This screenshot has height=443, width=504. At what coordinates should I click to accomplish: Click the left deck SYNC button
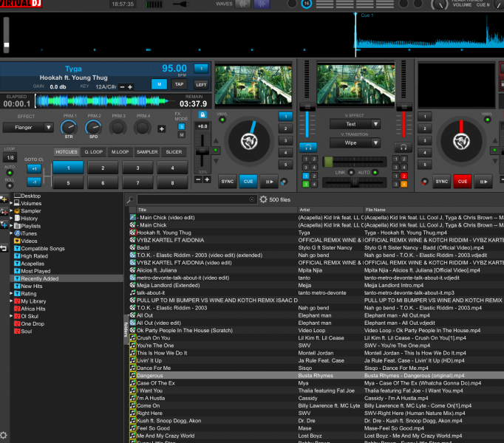[228, 182]
